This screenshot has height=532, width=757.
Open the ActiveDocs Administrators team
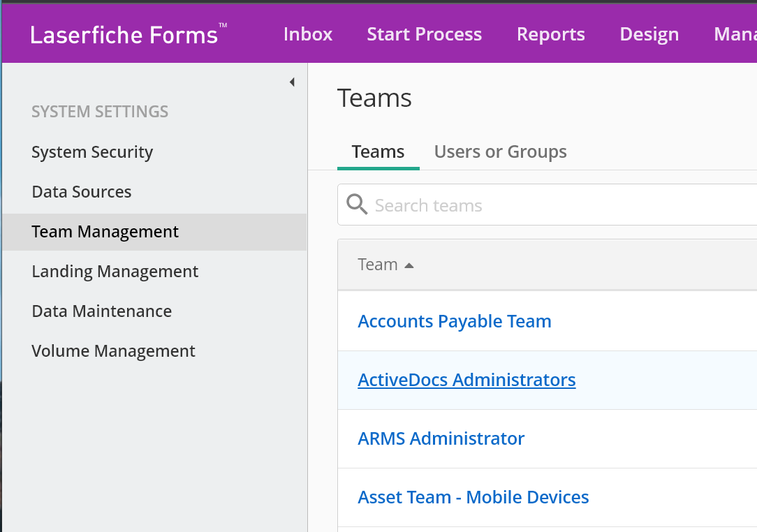coord(466,380)
